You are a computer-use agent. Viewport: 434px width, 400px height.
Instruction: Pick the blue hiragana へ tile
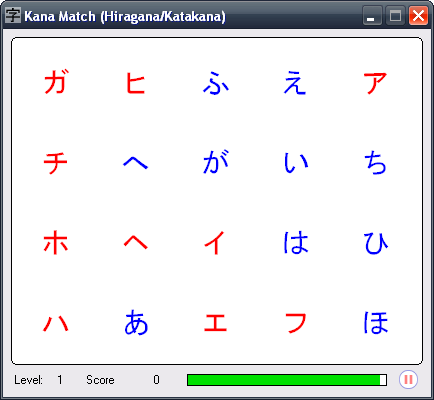point(136,163)
